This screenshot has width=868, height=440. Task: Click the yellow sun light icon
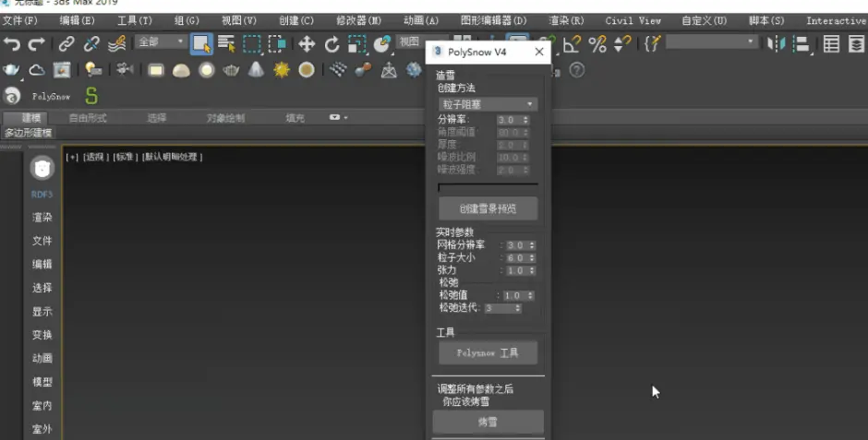click(282, 70)
